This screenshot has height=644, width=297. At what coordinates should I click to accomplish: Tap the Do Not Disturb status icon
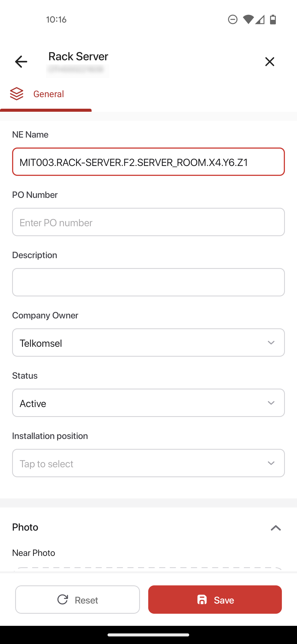point(233,20)
